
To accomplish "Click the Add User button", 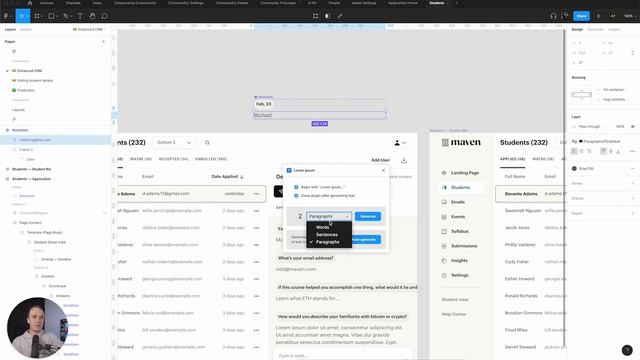I will click(380, 160).
